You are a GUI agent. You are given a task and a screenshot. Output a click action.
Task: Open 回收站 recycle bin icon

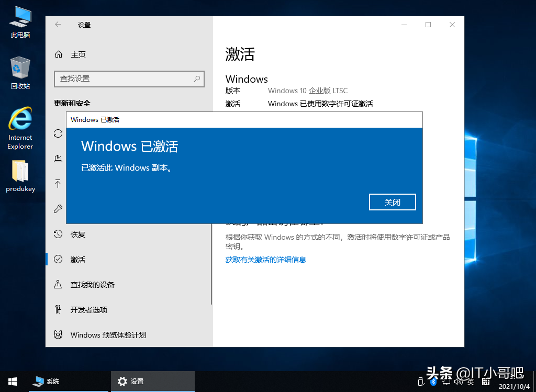point(20,73)
